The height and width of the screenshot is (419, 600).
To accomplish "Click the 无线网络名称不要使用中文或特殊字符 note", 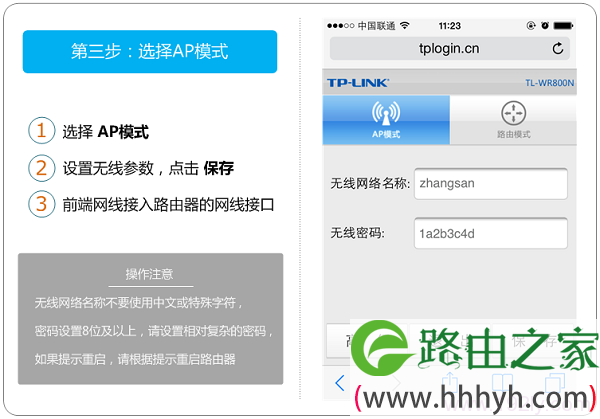I will click(139, 303).
